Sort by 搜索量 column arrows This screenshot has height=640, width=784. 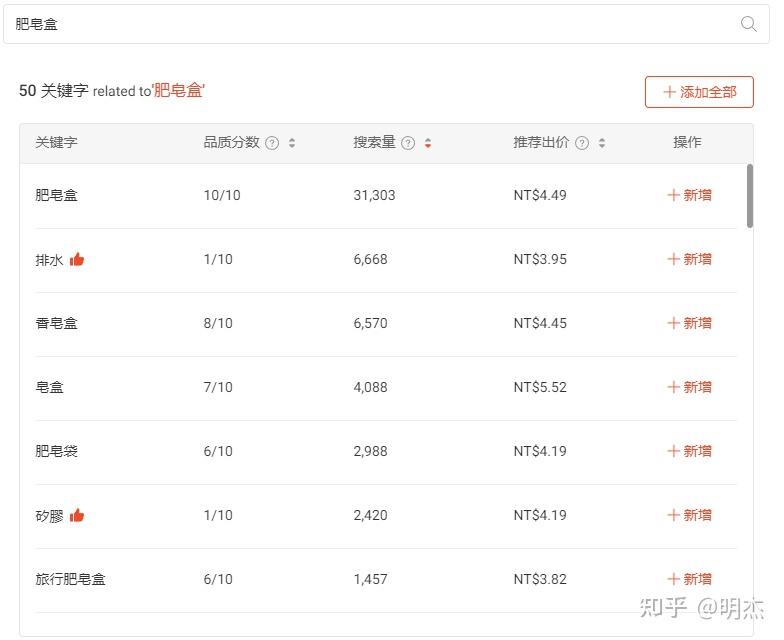[428, 143]
